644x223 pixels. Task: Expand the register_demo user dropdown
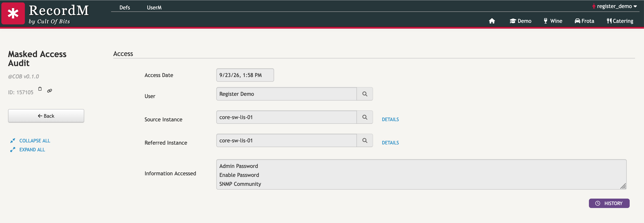tap(614, 6)
